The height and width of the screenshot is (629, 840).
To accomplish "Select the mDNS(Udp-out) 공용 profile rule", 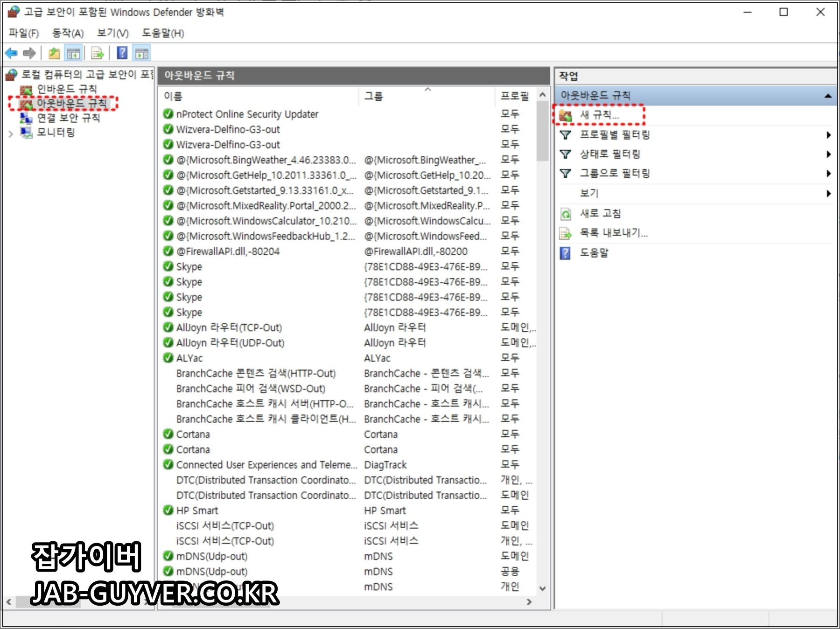I will (348, 572).
